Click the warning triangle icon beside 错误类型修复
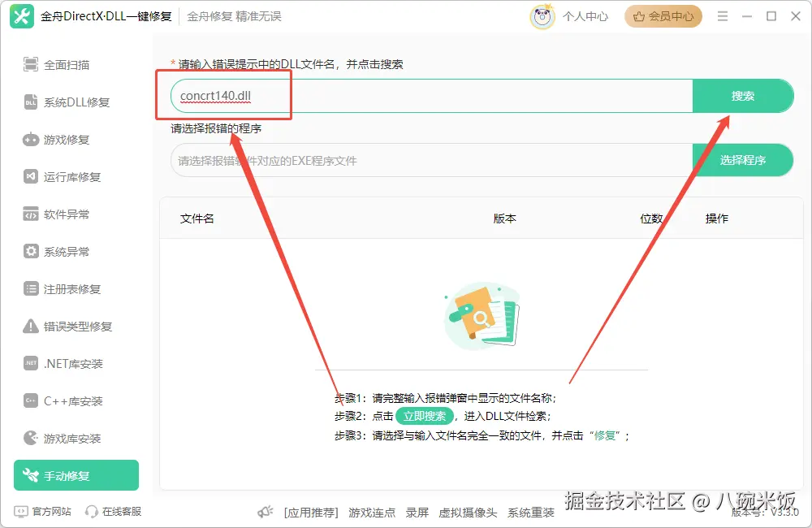 [x=31, y=327]
